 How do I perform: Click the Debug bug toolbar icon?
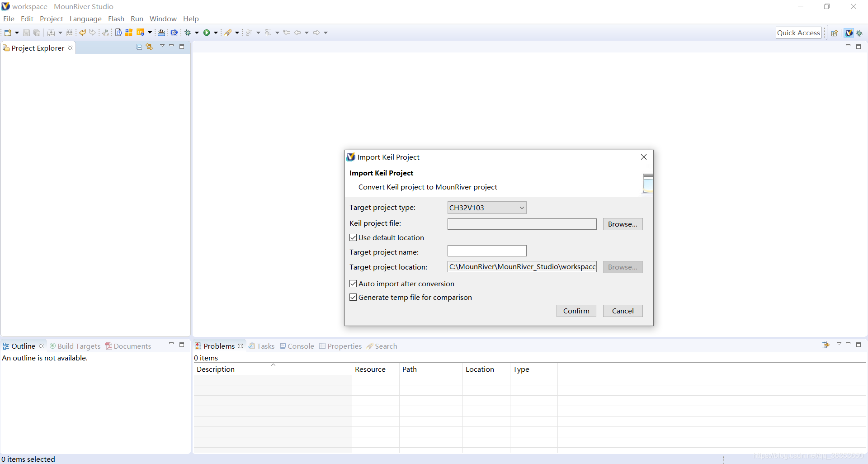coord(188,33)
